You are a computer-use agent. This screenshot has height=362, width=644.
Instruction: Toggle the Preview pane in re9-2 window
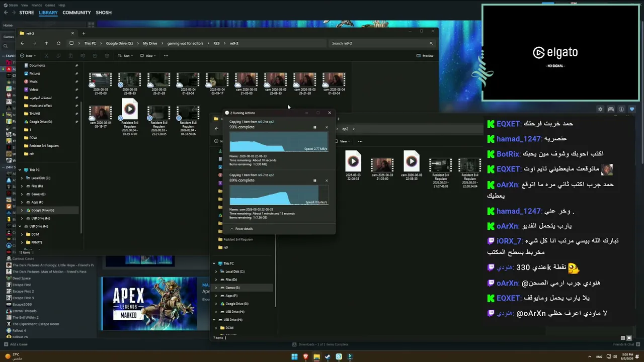point(425,56)
